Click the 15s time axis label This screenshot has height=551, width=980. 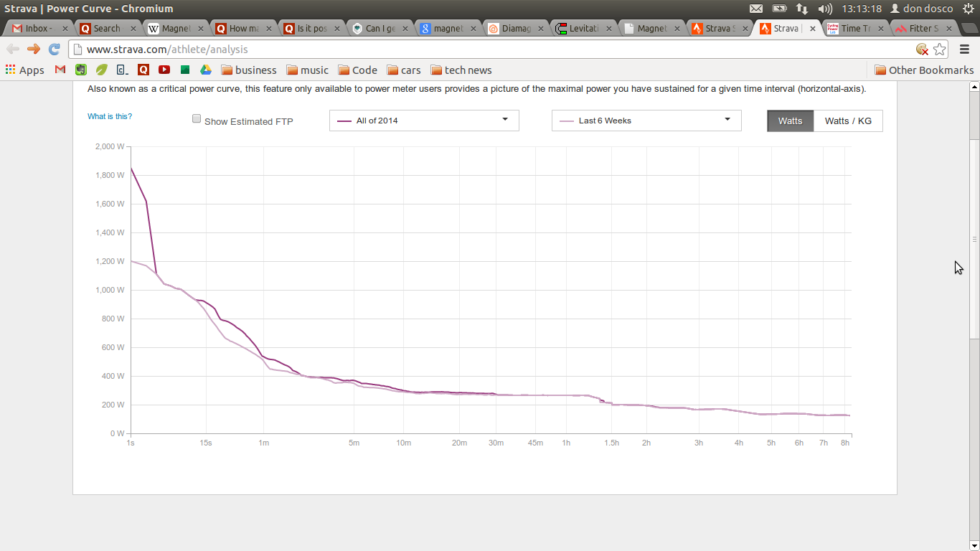pyautogui.click(x=206, y=443)
